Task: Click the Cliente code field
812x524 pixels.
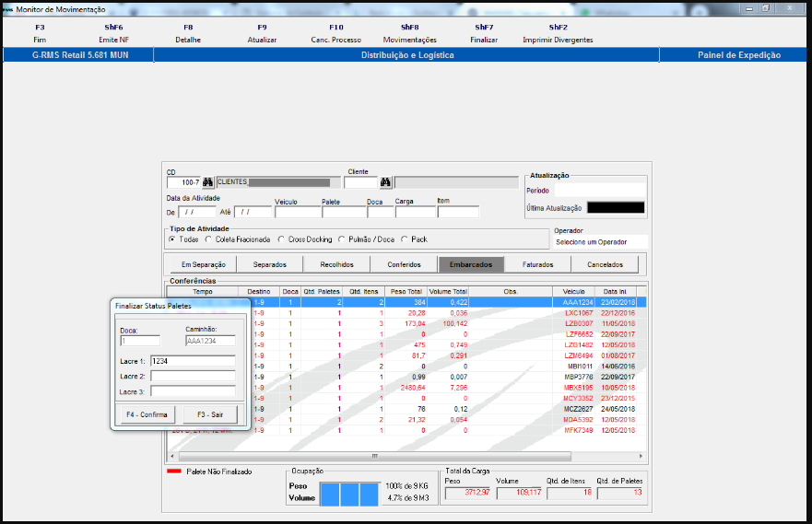Action: [361, 182]
